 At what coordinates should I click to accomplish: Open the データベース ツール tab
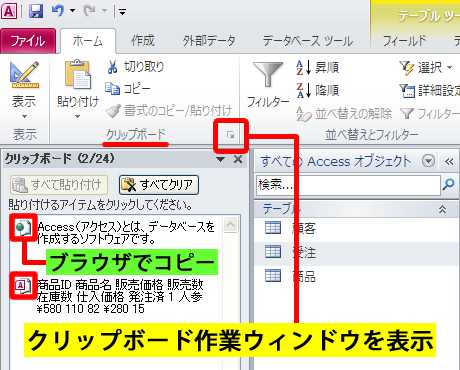tap(308, 41)
